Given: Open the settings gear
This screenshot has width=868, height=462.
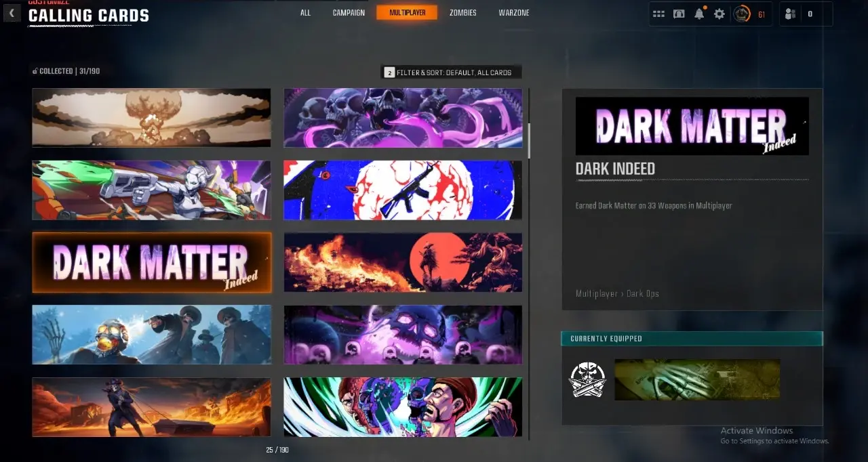Looking at the screenshot, I should tap(719, 14).
